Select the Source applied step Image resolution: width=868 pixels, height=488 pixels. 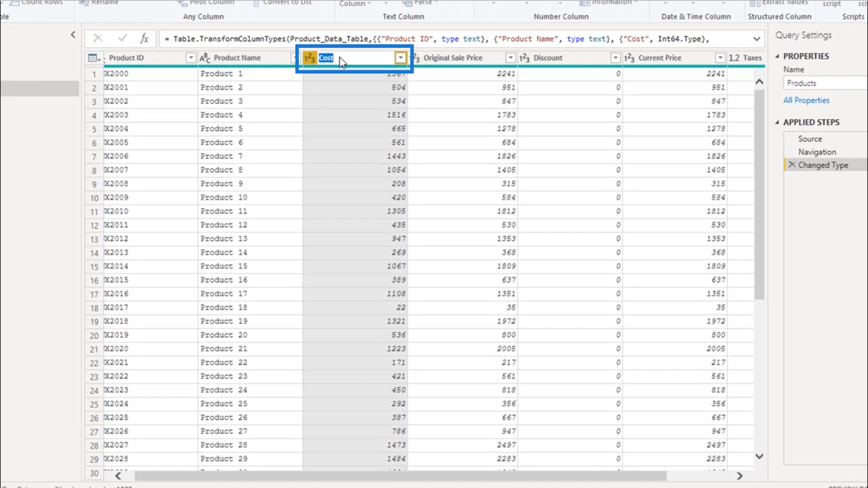pos(810,139)
